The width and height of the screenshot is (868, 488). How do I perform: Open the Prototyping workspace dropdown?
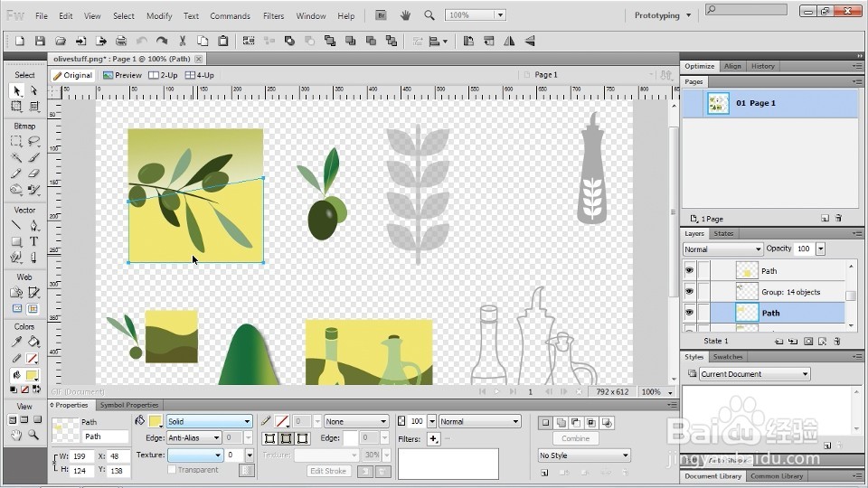[663, 15]
